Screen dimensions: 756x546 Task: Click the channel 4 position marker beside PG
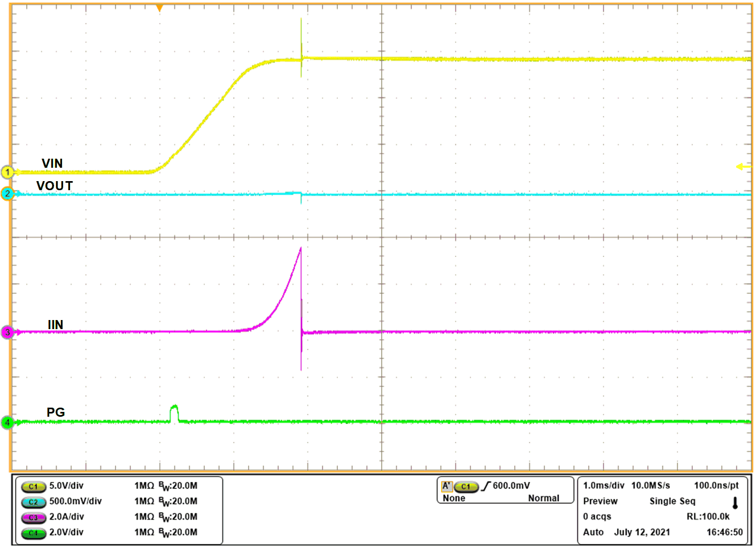pos(7,422)
